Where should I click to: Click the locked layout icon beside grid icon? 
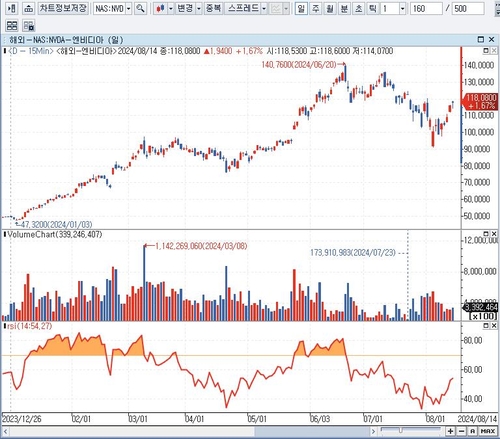(29, 26)
